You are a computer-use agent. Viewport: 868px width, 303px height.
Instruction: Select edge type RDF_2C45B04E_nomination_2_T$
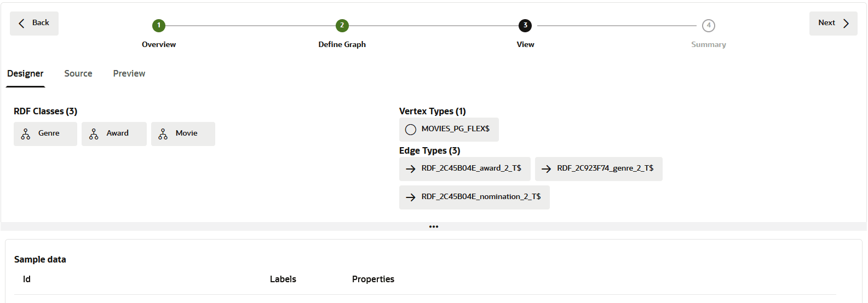pos(474,197)
